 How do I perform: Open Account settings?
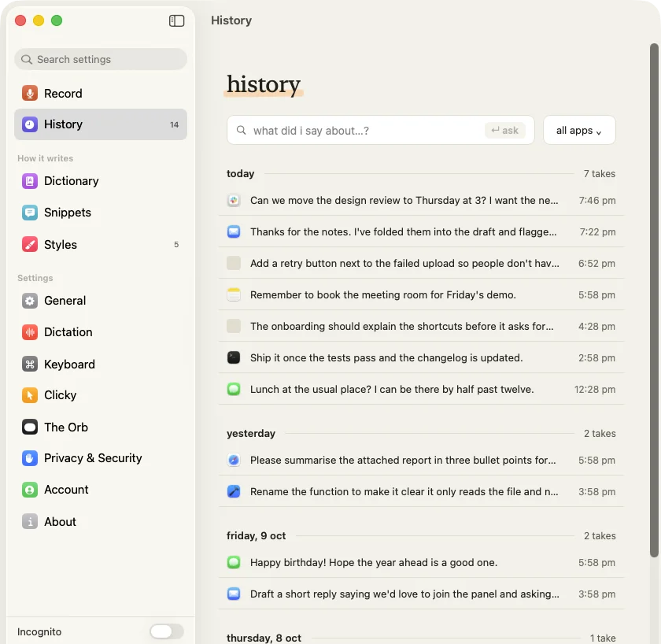pyautogui.click(x=101, y=490)
